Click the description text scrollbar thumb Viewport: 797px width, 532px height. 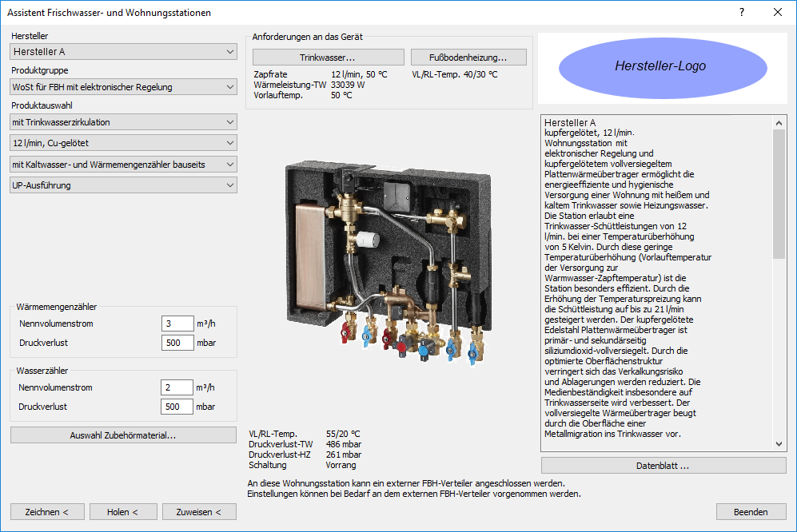(x=779, y=194)
